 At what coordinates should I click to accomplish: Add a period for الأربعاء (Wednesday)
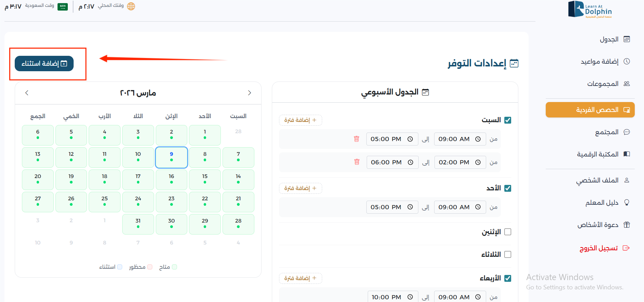pos(300,278)
